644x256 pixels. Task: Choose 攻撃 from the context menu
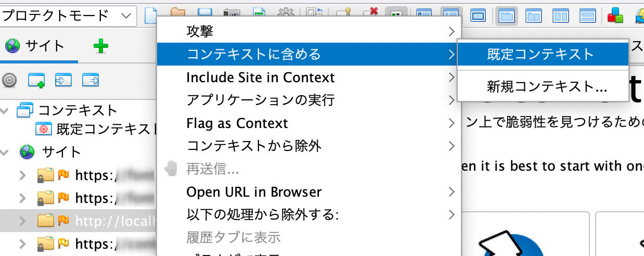click(309, 32)
